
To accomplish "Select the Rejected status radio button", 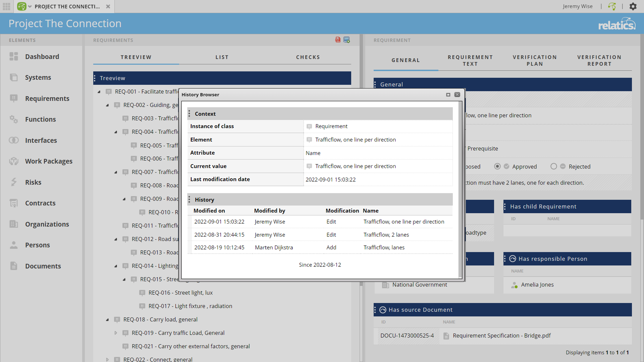I will coord(554,166).
